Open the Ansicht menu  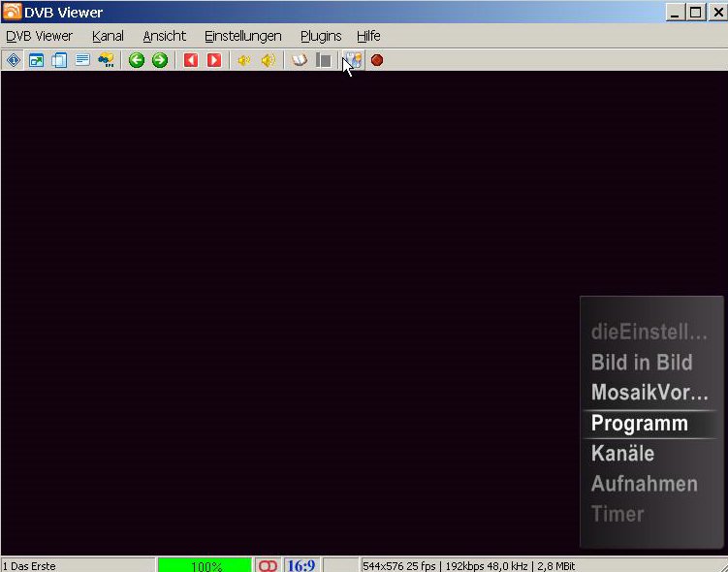click(165, 36)
